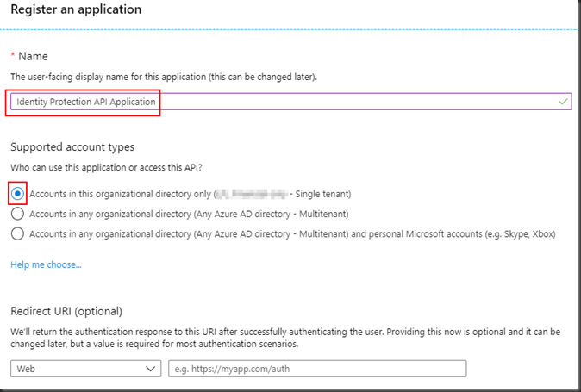Click the chevron arrow on Web dropdown
The image size is (581, 392).
pos(150,369)
